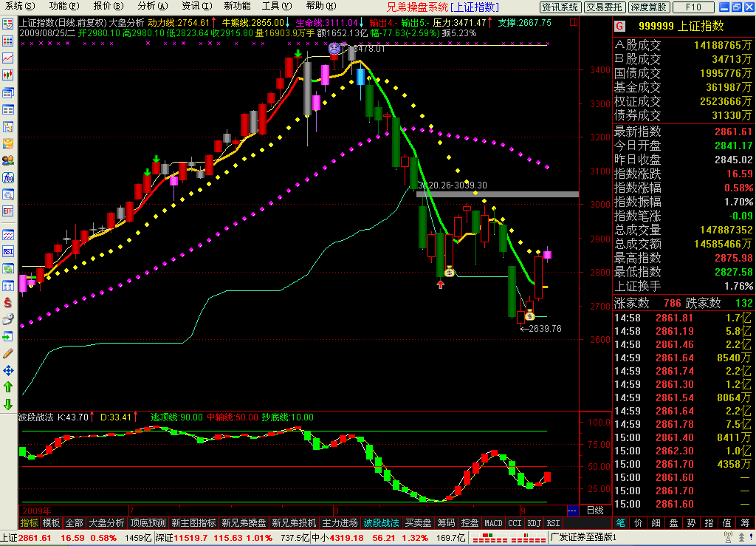Click the 深度算股 button
Screen dimensions: 756x546
(x=649, y=7)
